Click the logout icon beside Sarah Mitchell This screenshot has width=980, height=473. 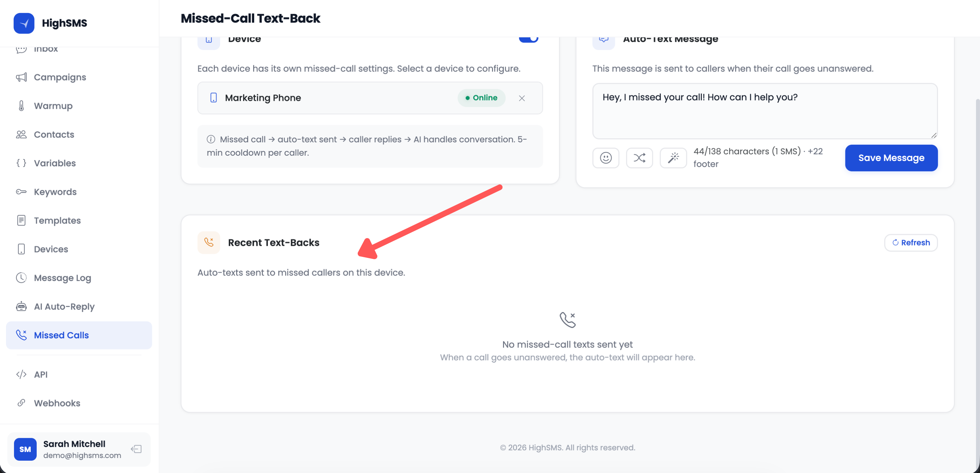(x=136, y=449)
